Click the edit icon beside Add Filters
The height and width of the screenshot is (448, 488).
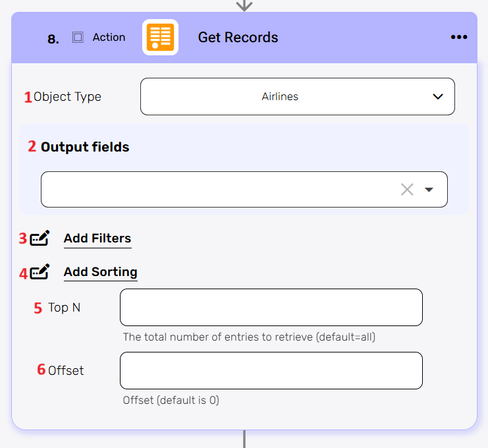[40, 238]
